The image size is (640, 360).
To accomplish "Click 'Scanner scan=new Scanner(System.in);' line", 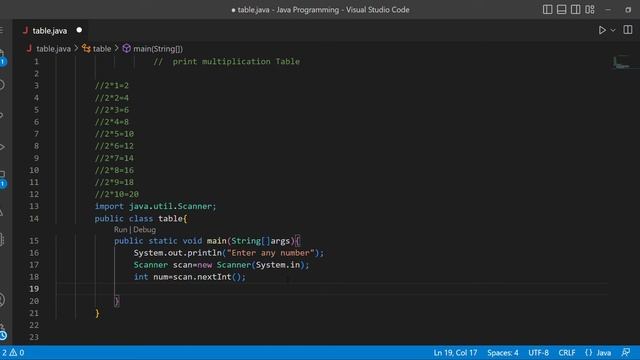I will [x=221, y=265].
